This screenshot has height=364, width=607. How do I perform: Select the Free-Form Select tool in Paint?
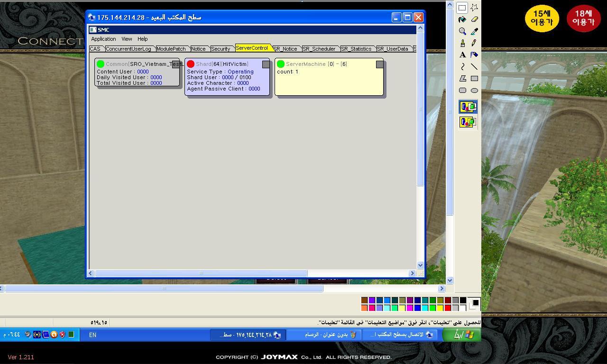click(x=474, y=8)
